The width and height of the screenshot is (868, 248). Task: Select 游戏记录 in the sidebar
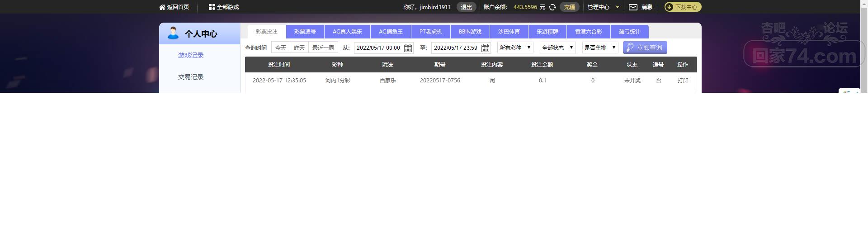(191, 55)
